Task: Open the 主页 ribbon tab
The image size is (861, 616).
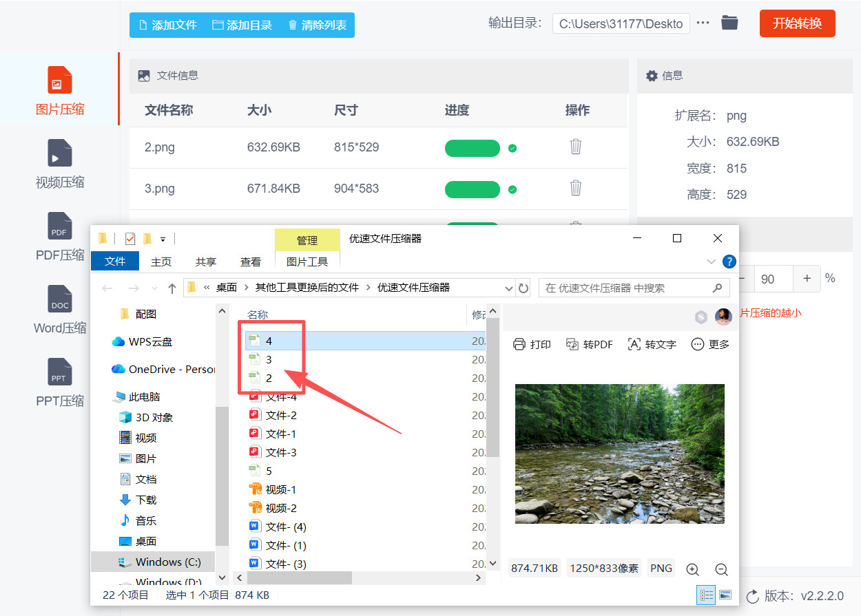Action: tap(161, 262)
